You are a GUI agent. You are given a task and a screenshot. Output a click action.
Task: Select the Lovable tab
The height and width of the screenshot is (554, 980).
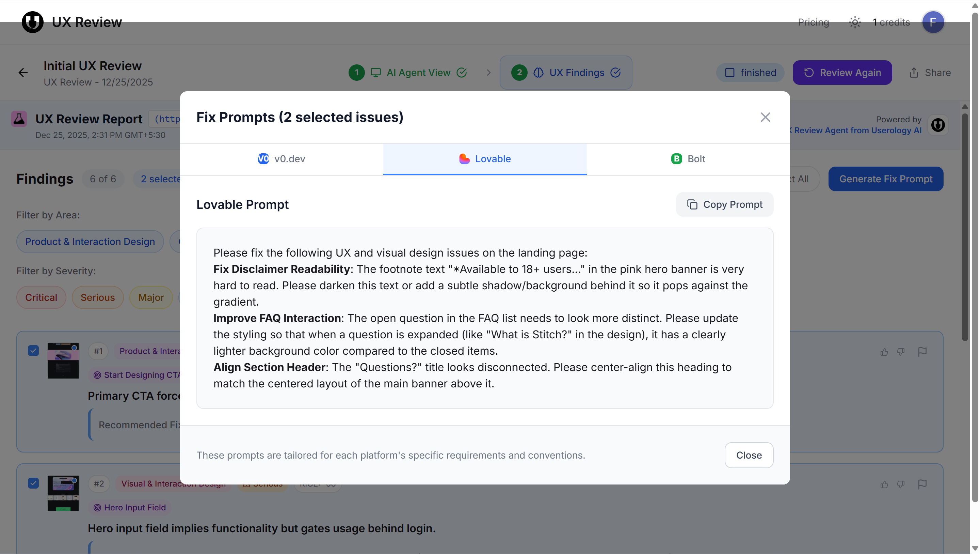point(485,159)
